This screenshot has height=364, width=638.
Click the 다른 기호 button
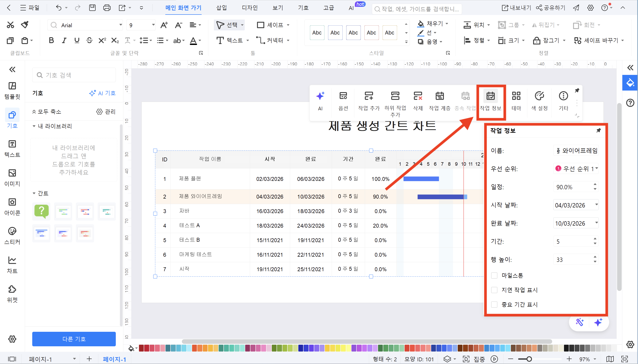tap(74, 339)
